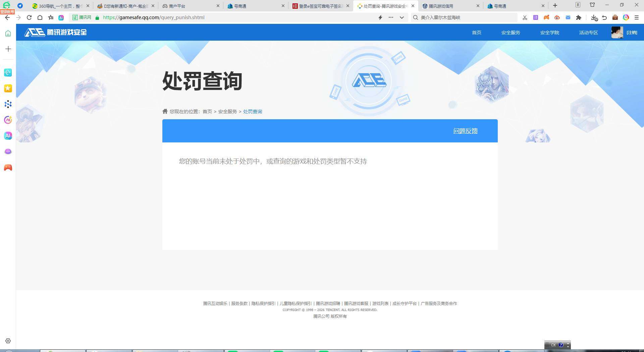Open the brown briefcase toolbox icon
Screen dimensions: 644x352
pos(615,17)
